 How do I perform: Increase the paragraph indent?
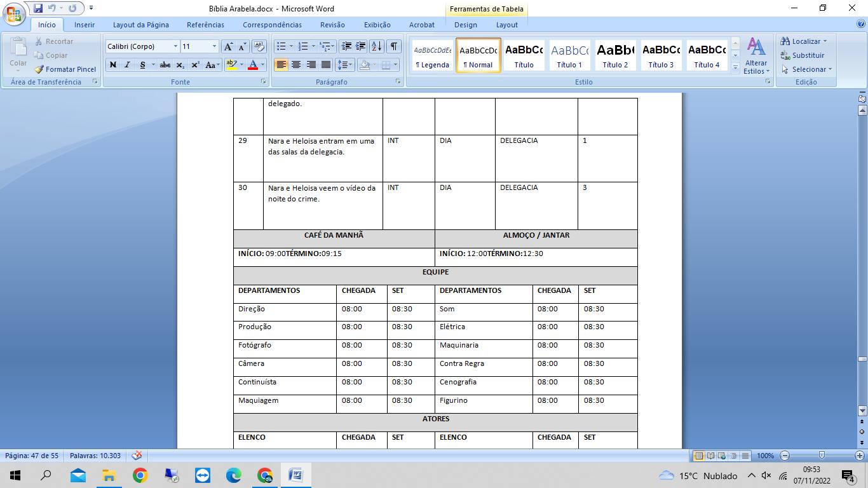pyautogui.click(x=360, y=46)
